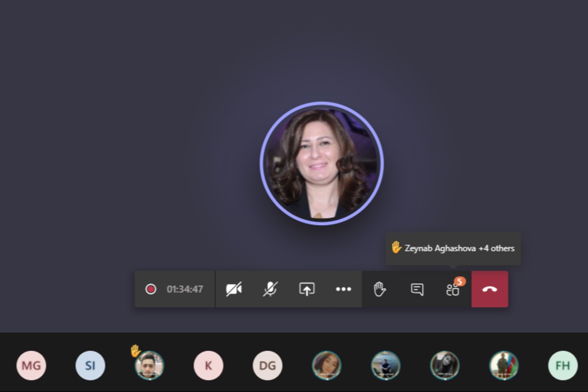Raise your hand in meeting
The width and height of the screenshot is (588, 392).
380,289
